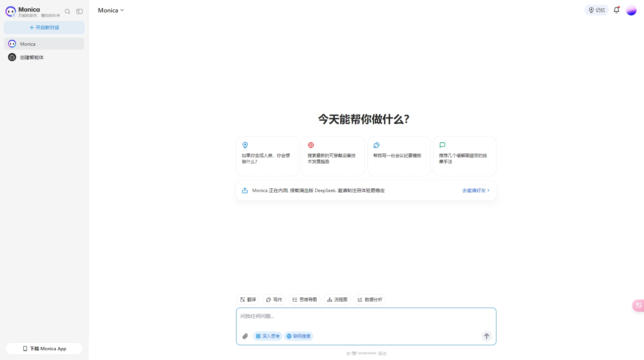Select the 思维导图 mind map chip
This screenshot has width=644, height=360.
pos(305,300)
